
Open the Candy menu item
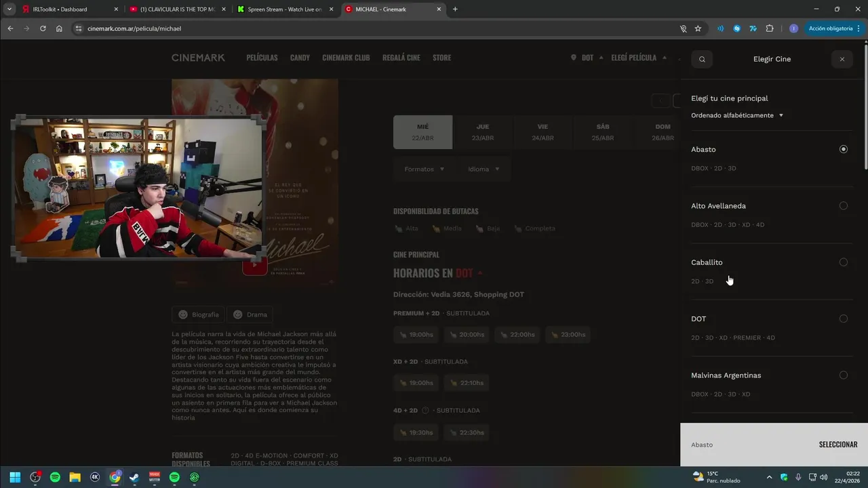[x=300, y=58]
